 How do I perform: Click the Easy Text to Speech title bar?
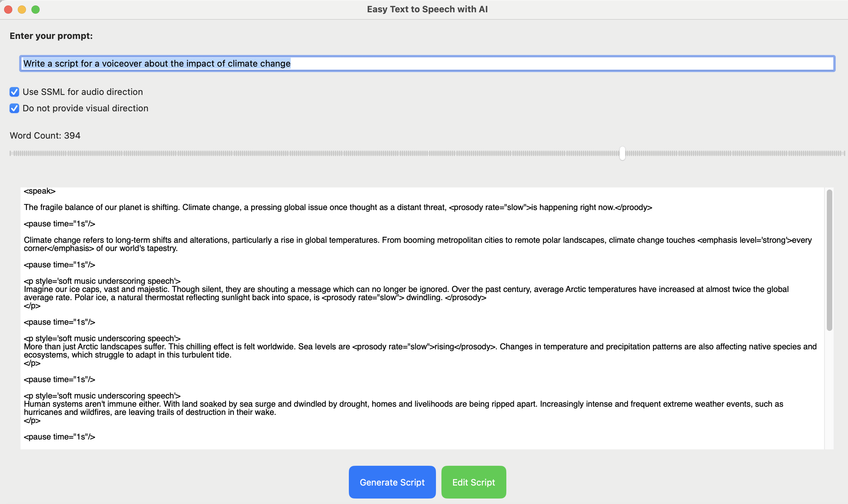pyautogui.click(x=427, y=9)
